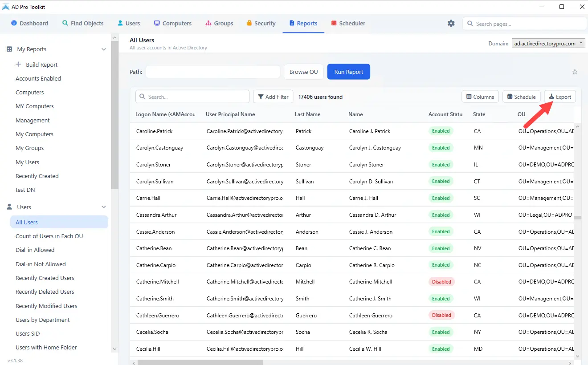
Task: Open the Management report
Action: coord(33,120)
